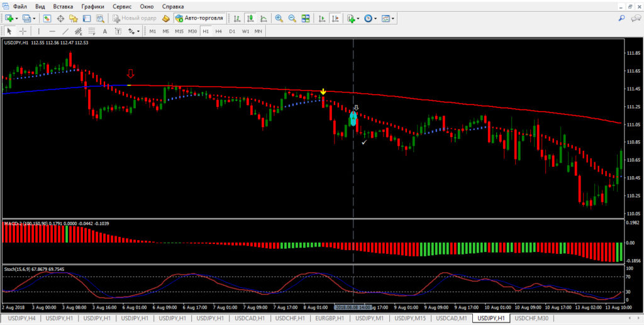Screen dimensions: 644x325
Task: Draw a horizontal line tool
Action: coord(52,31)
